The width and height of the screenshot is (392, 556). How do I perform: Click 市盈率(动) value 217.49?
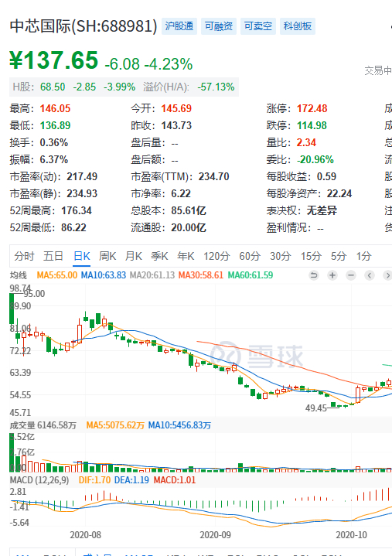pos(82,176)
